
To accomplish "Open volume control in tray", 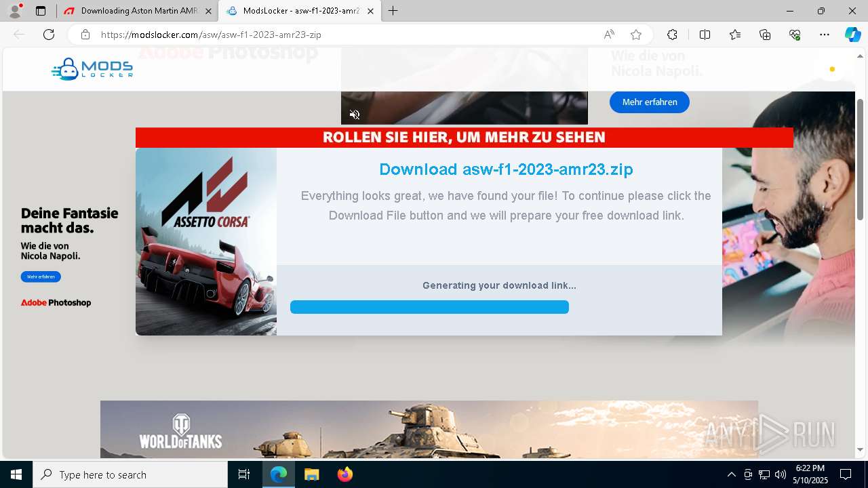I will click(x=781, y=474).
